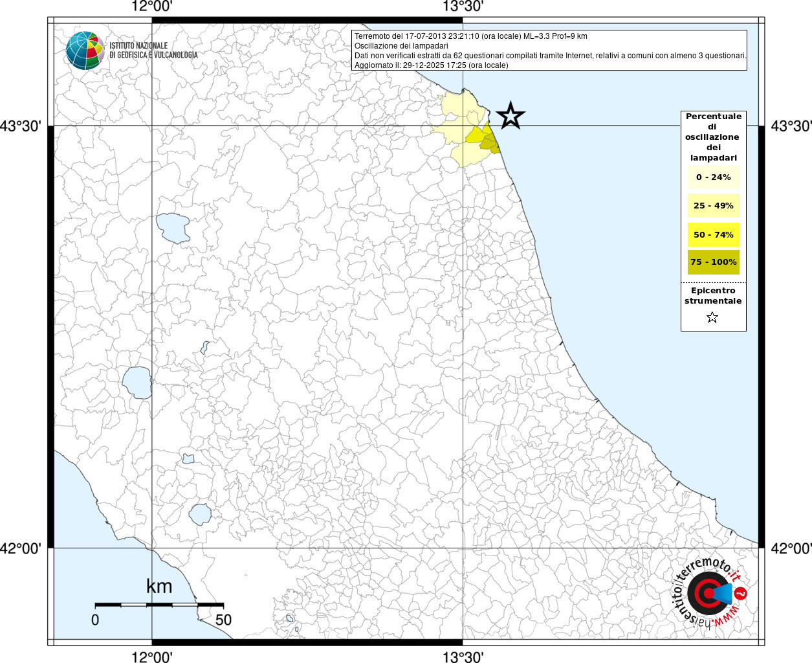The width and height of the screenshot is (812, 663).
Task: Click the top 13°30' longitude label
Action: pos(463,6)
